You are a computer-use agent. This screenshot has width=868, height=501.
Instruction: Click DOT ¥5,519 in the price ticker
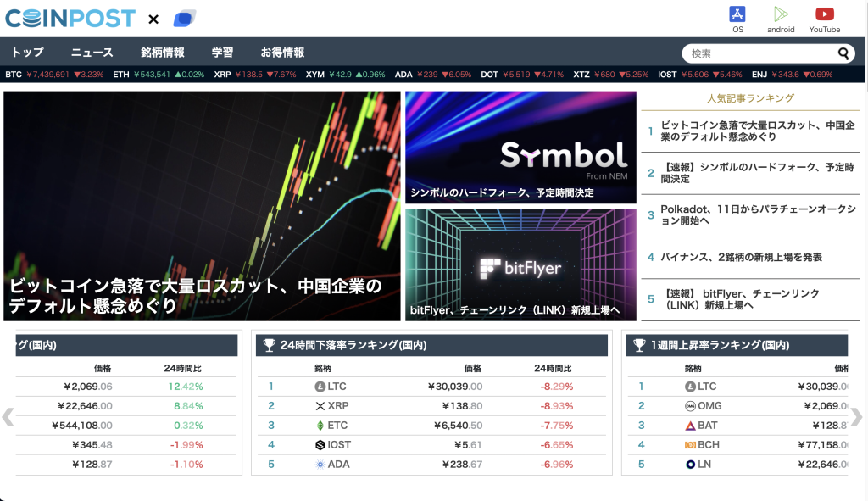[522, 75]
